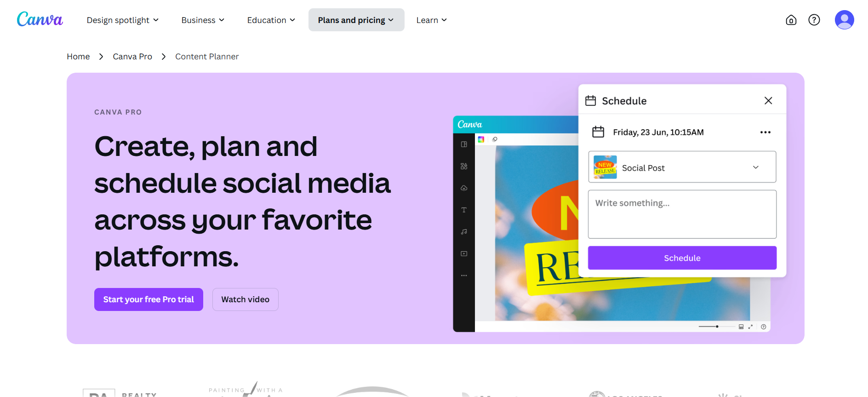This screenshot has height=397, width=868.
Task: Click the purple Schedule button
Action: click(682, 258)
